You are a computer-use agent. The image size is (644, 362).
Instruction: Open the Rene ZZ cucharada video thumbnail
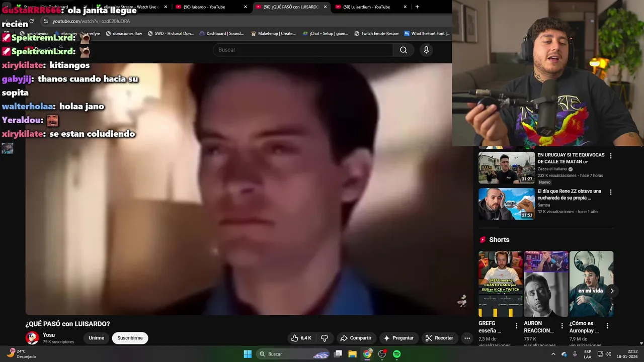tap(506, 204)
